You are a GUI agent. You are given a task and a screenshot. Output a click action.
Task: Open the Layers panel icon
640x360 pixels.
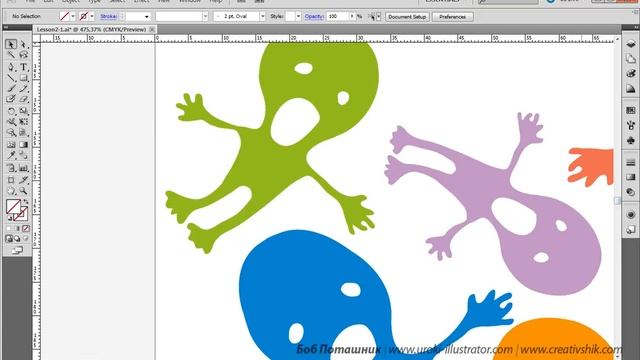[631, 44]
